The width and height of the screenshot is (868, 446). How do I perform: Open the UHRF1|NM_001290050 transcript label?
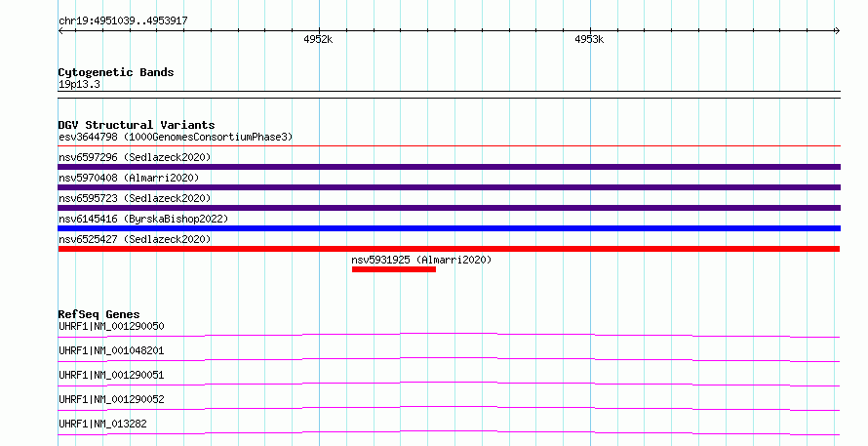(111, 326)
